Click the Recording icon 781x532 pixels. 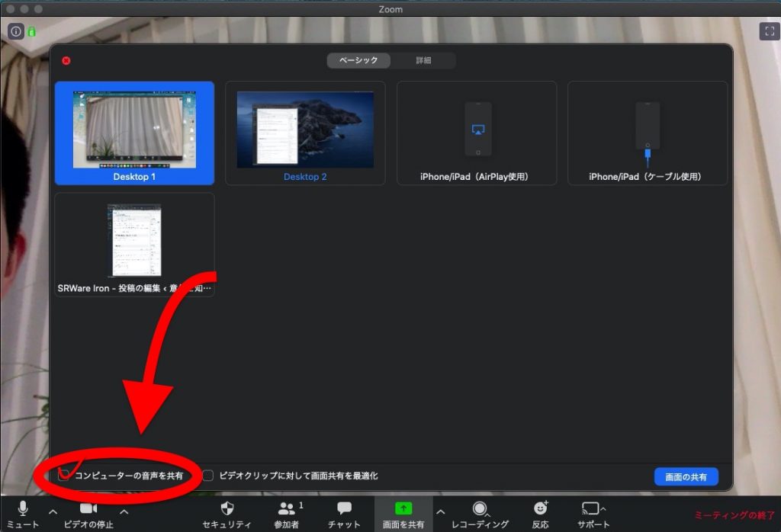(479, 508)
